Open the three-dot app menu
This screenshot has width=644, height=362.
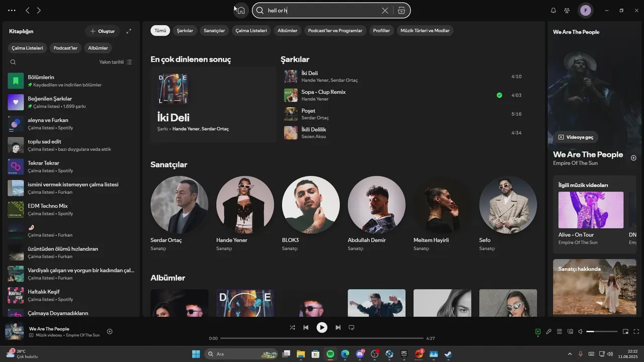click(x=12, y=10)
